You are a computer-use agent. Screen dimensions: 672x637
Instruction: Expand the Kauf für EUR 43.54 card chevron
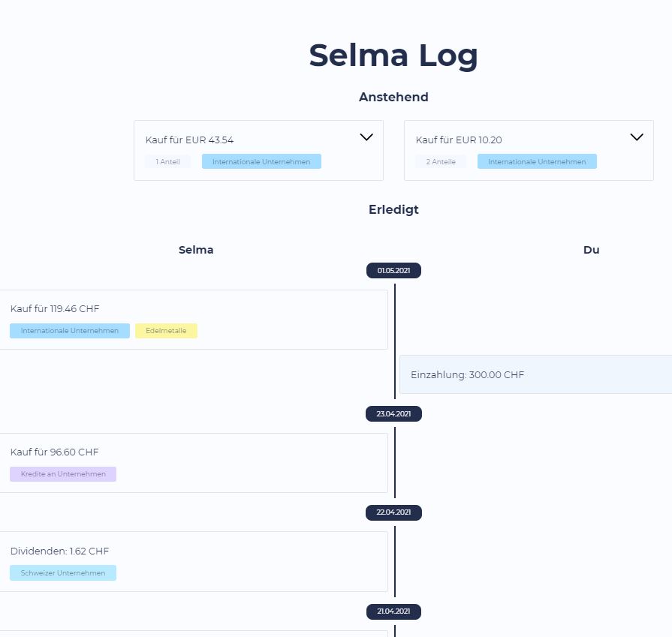coord(366,137)
